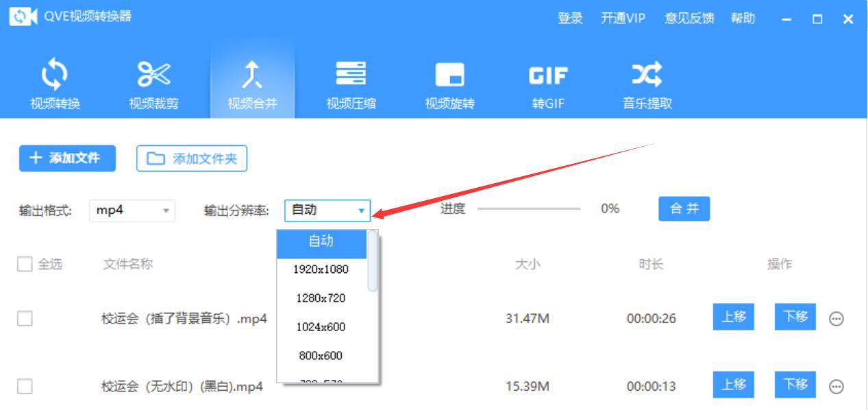Click the resolution list scrollbar
Screen dimensions: 868x410
click(373, 261)
